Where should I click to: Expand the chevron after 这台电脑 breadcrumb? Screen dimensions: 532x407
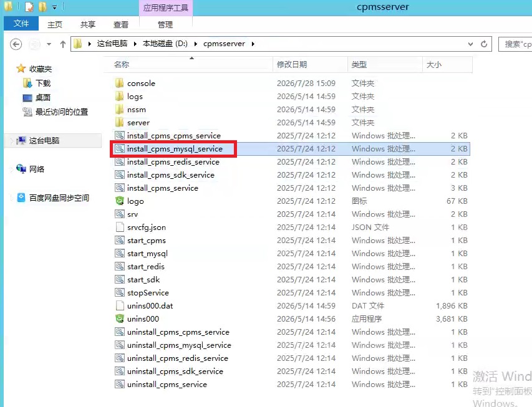pyautogui.click(x=135, y=44)
